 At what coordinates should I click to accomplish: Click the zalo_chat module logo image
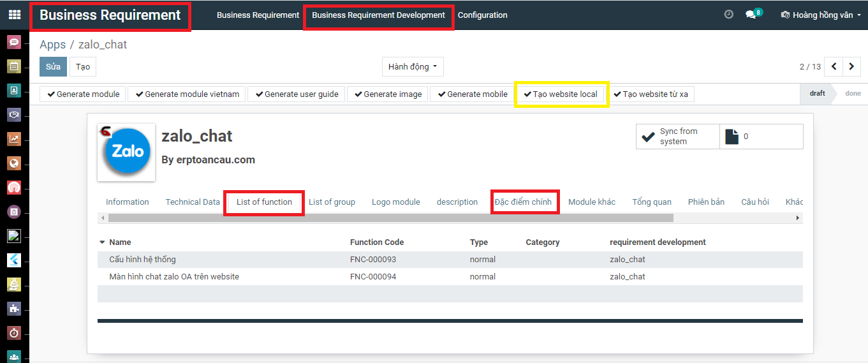pyautogui.click(x=126, y=152)
